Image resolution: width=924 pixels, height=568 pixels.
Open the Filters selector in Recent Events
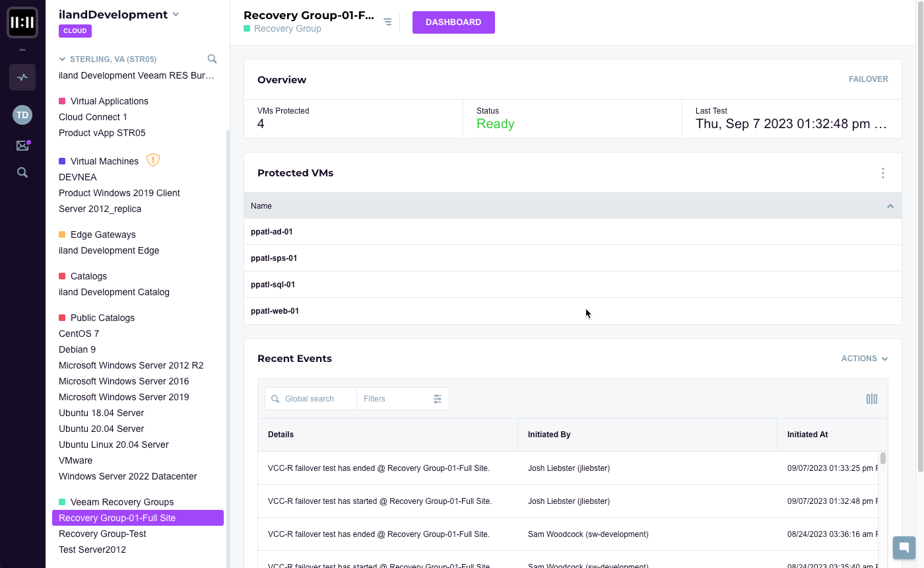pyautogui.click(x=403, y=399)
